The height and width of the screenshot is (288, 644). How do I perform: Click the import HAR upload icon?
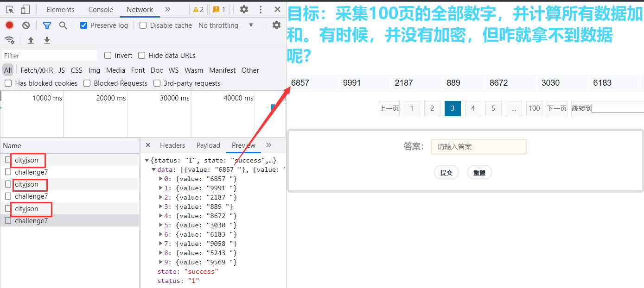click(31, 40)
